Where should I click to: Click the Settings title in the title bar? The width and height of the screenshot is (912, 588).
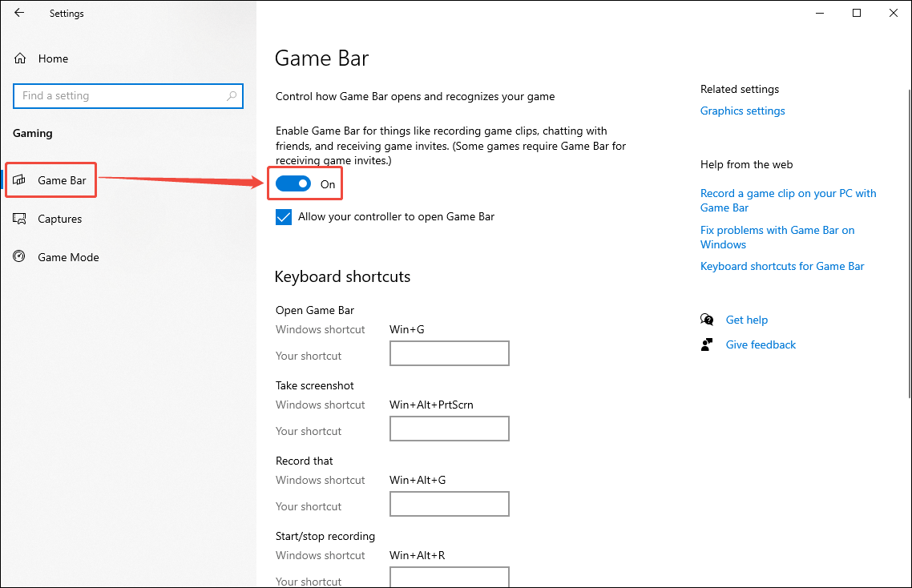[x=67, y=13]
